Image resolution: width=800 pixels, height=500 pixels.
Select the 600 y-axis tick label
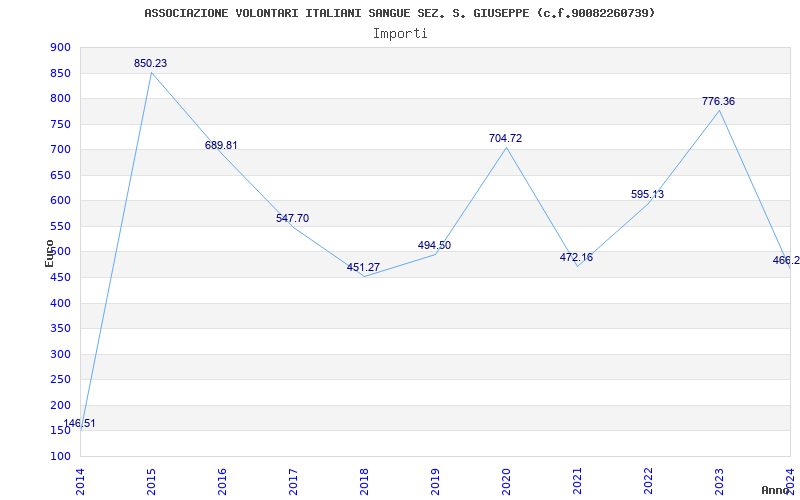coord(60,201)
